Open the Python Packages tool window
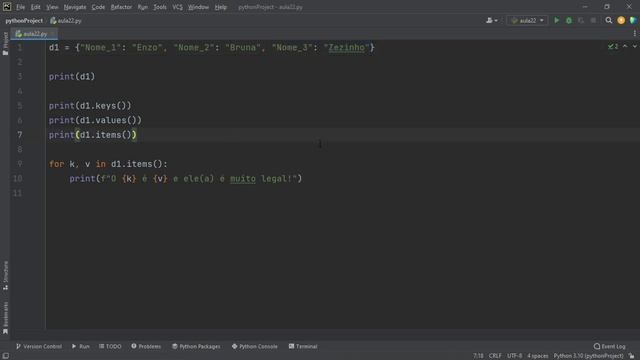This screenshot has width=640, height=360. 196,346
